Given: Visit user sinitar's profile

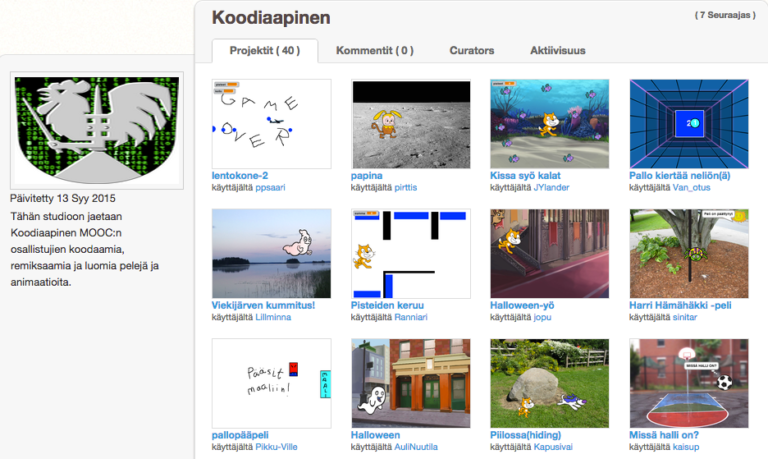Looking at the screenshot, I should pyautogui.click(x=685, y=317).
